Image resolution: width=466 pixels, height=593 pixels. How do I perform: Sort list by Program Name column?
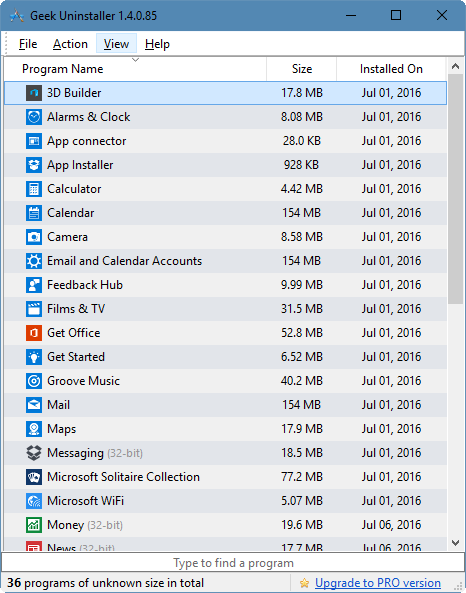click(135, 69)
